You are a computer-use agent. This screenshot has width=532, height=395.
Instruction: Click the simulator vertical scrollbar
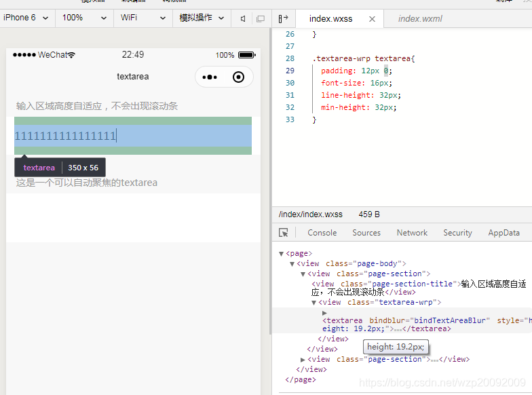270,181
